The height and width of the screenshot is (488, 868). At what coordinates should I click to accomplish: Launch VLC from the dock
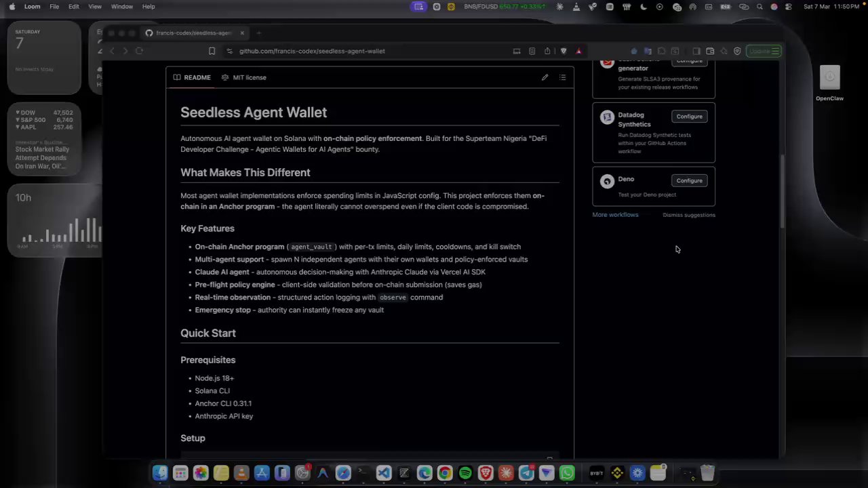241,473
